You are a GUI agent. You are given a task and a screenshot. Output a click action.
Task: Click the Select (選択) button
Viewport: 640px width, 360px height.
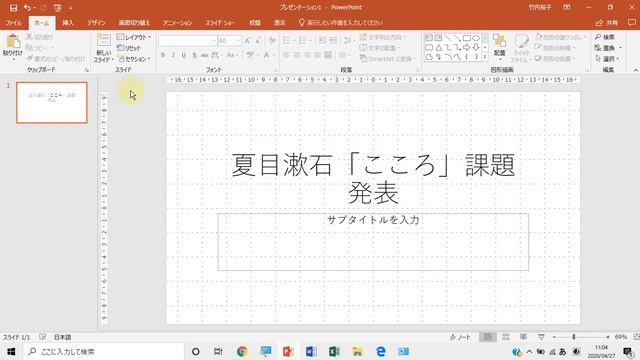click(607, 59)
